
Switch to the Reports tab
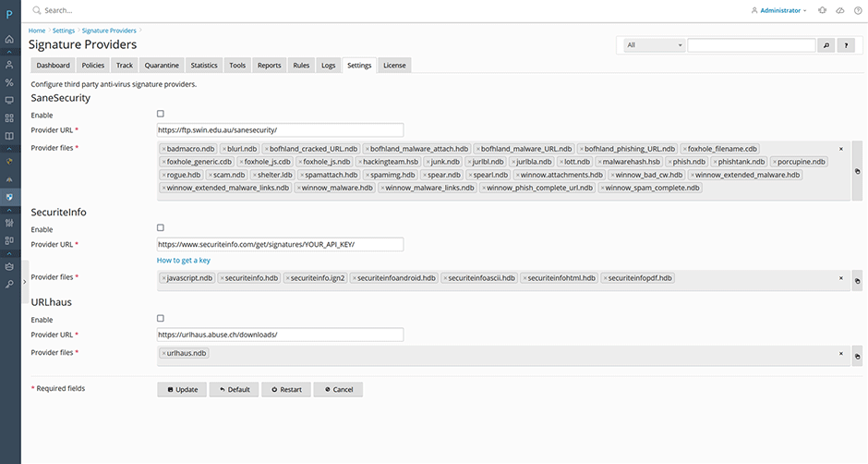pyautogui.click(x=269, y=66)
